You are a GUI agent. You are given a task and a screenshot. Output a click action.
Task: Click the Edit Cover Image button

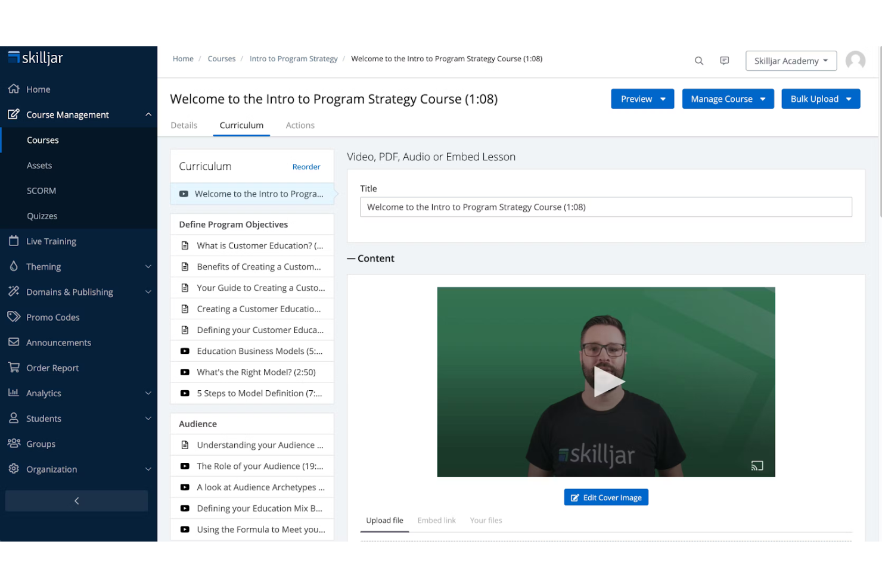[x=606, y=497]
